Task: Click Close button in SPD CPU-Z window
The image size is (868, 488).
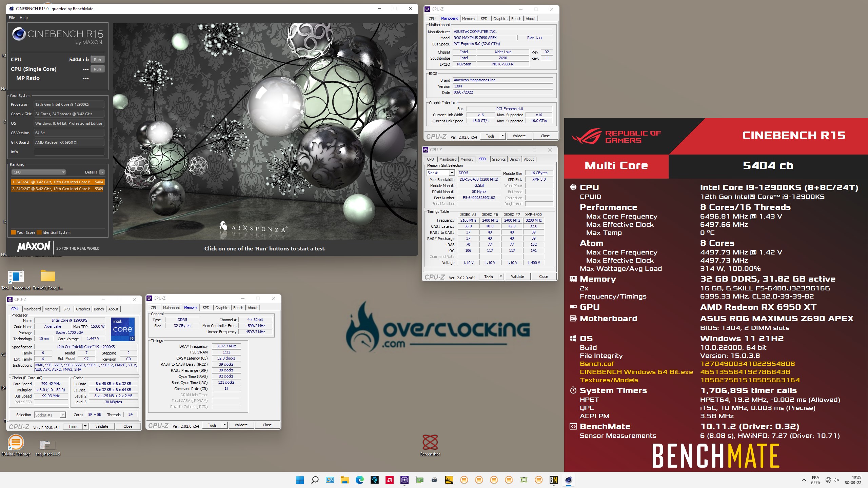Action: tap(544, 277)
